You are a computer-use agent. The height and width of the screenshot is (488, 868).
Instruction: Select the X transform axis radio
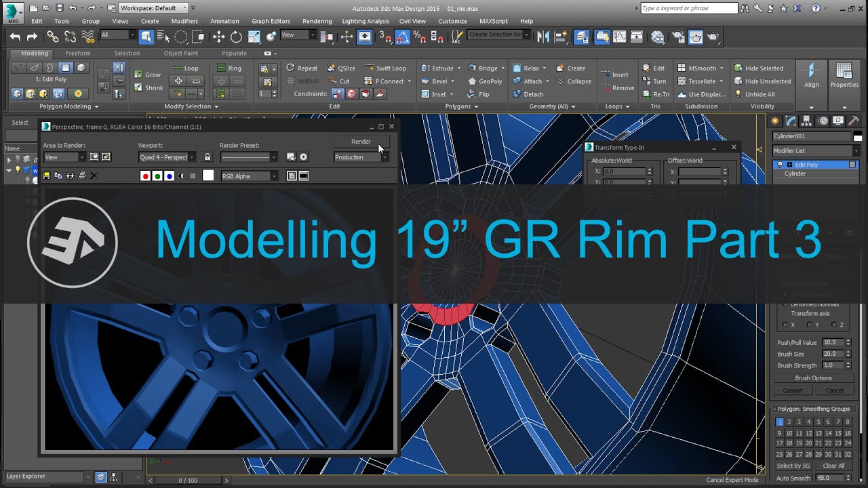pyautogui.click(x=786, y=325)
